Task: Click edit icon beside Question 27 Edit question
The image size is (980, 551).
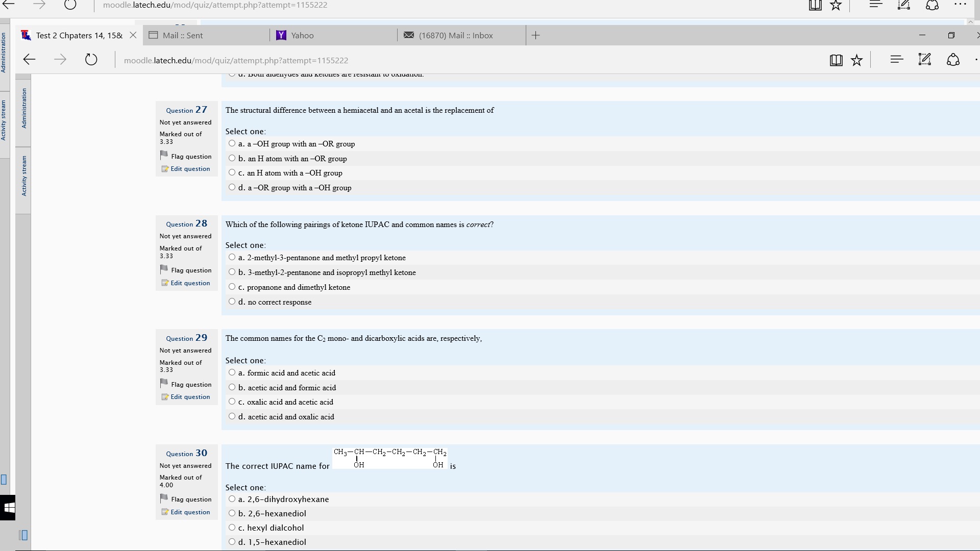Action: click(165, 169)
